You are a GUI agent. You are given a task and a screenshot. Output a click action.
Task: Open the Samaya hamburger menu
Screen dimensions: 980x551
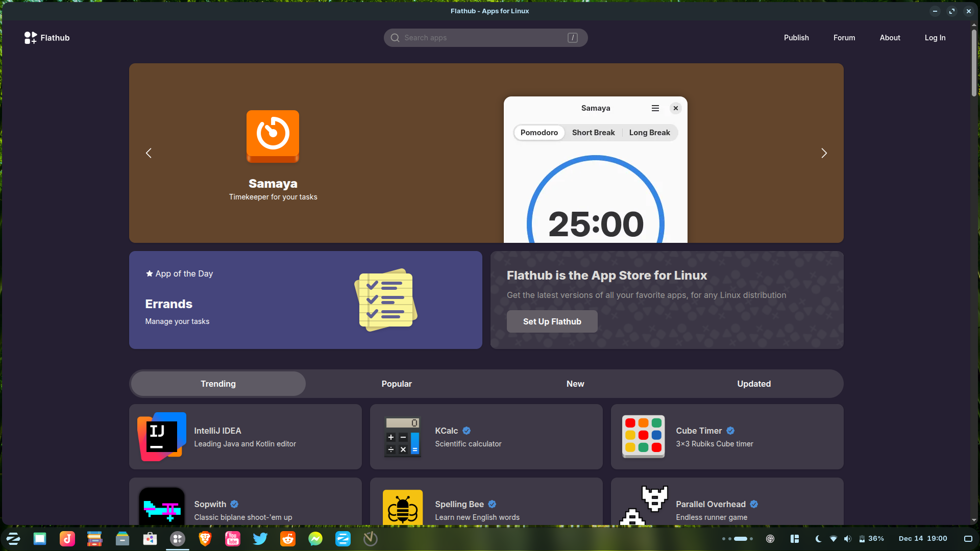[655, 108]
